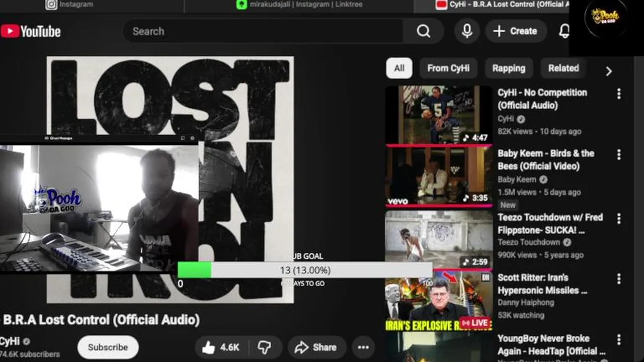644x362 pixels.
Task: Select the From CyHi filter chip
Action: coord(448,68)
